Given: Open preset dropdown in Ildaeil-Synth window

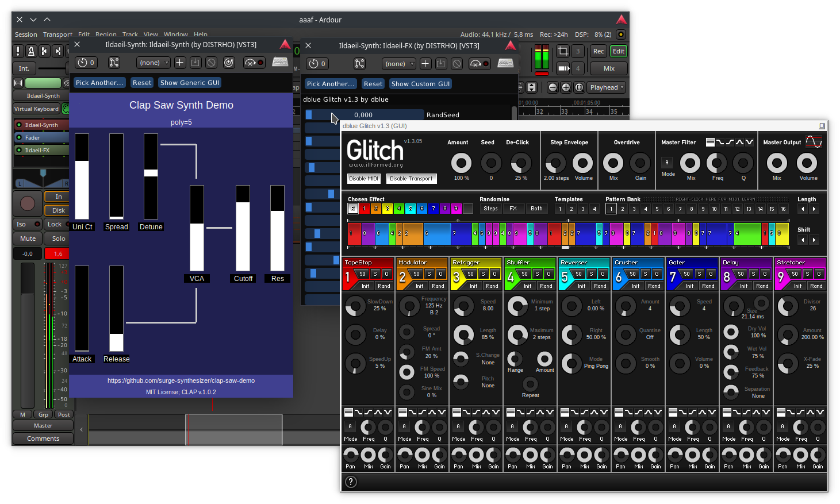Looking at the screenshot, I should [x=154, y=63].
